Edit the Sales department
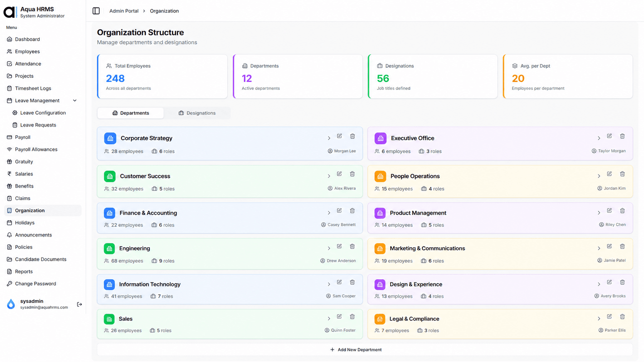Image resolution: width=644 pixels, height=362 pixels. click(339, 317)
